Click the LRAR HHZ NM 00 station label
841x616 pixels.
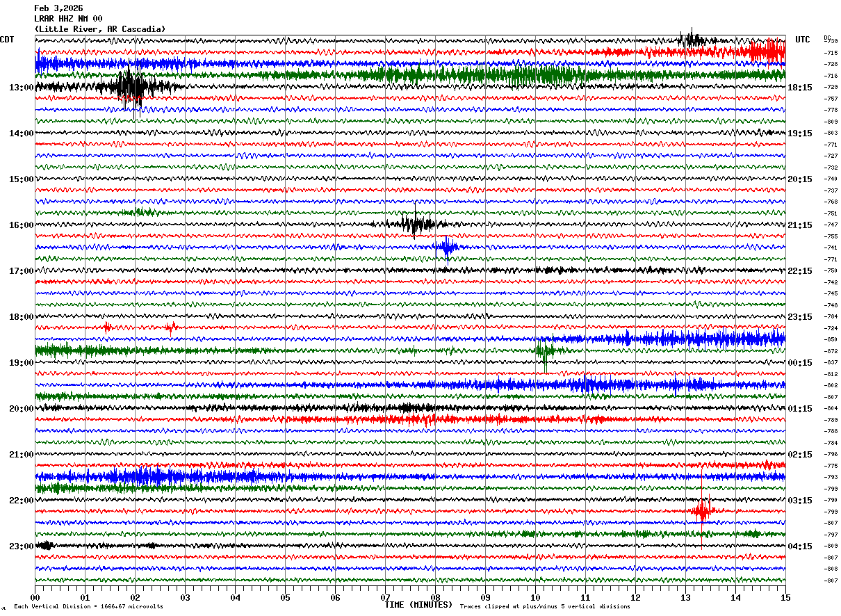pos(68,19)
